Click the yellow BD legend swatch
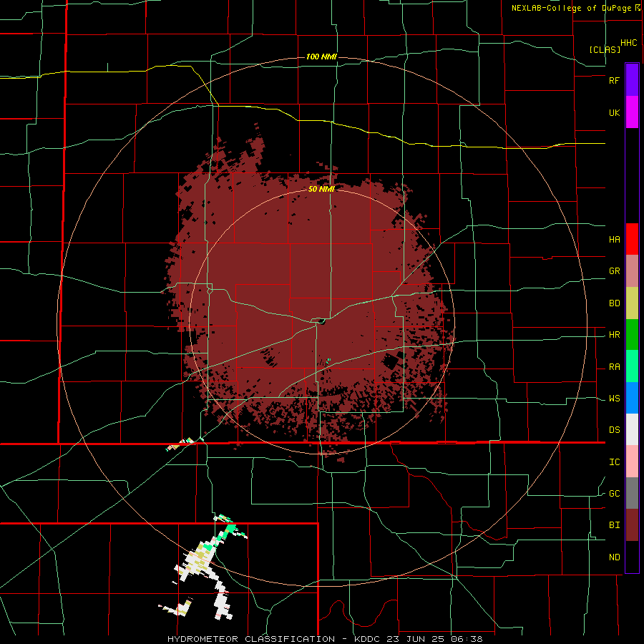 tap(632, 303)
